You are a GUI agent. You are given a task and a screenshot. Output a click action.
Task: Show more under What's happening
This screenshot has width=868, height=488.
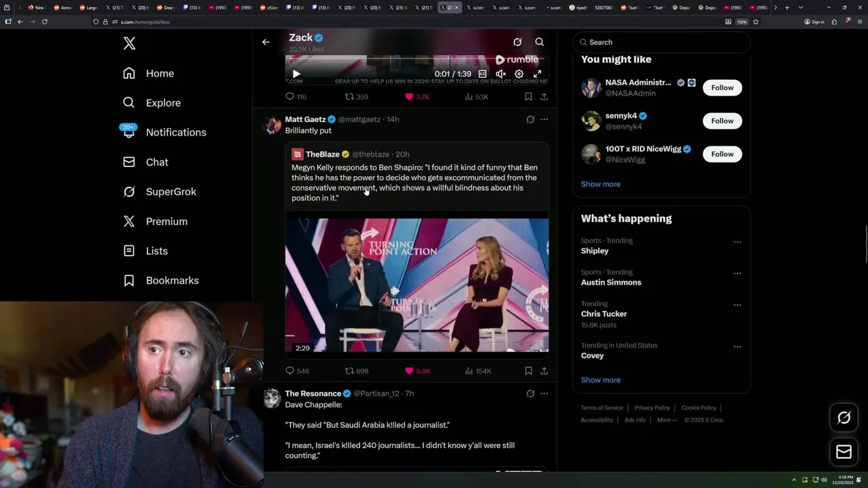coord(601,380)
